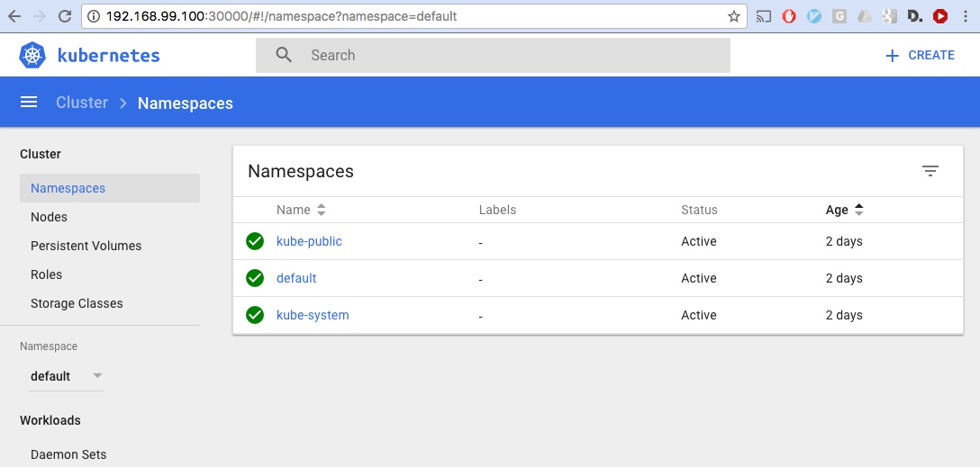Click the Kubernetes helm logo
Image resolution: width=980 pixels, height=467 pixels.
32,55
